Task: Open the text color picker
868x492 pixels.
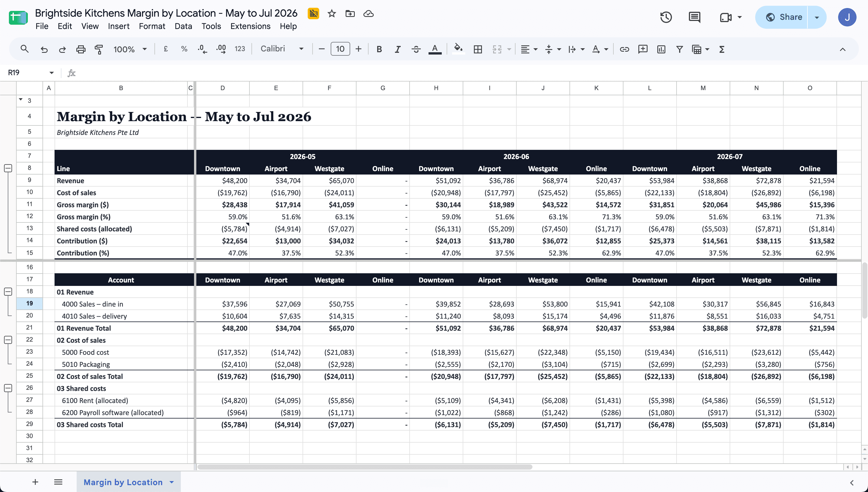Action: pos(435,49)
